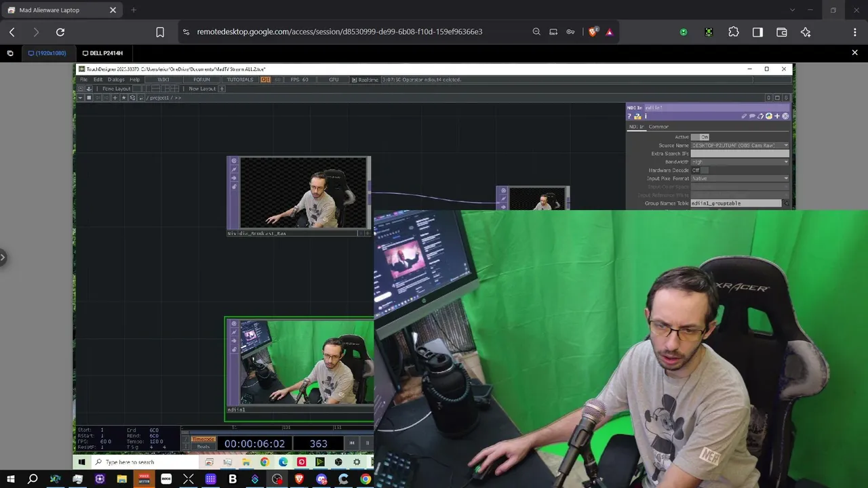868x488 pixels.
Task: Go back with the browser back arrow
Action: coord(12,32)
